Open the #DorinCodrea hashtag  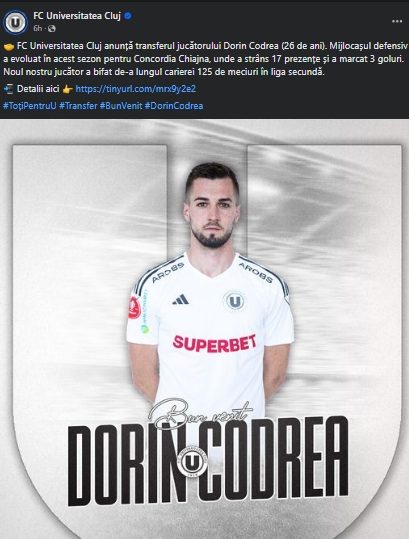point(174,106)
